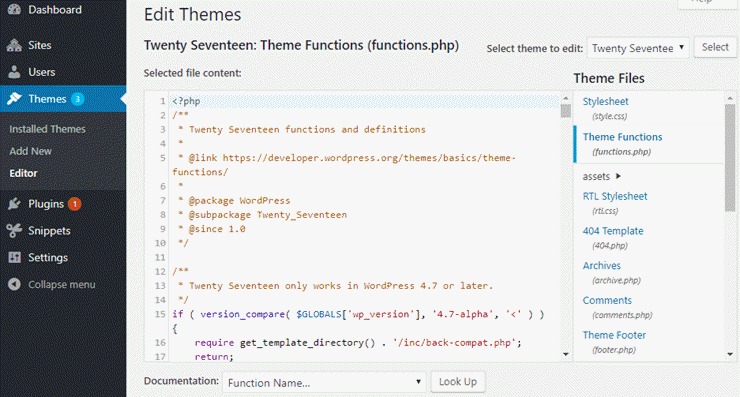Click the Settings sliders icon

click(x=14, y=257)
